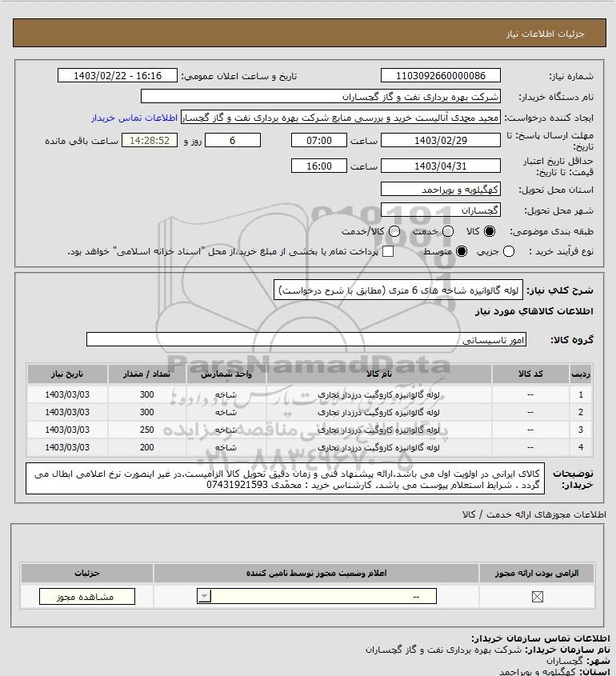
Task: Select the خدمت radio button
Action: point(448,231)
